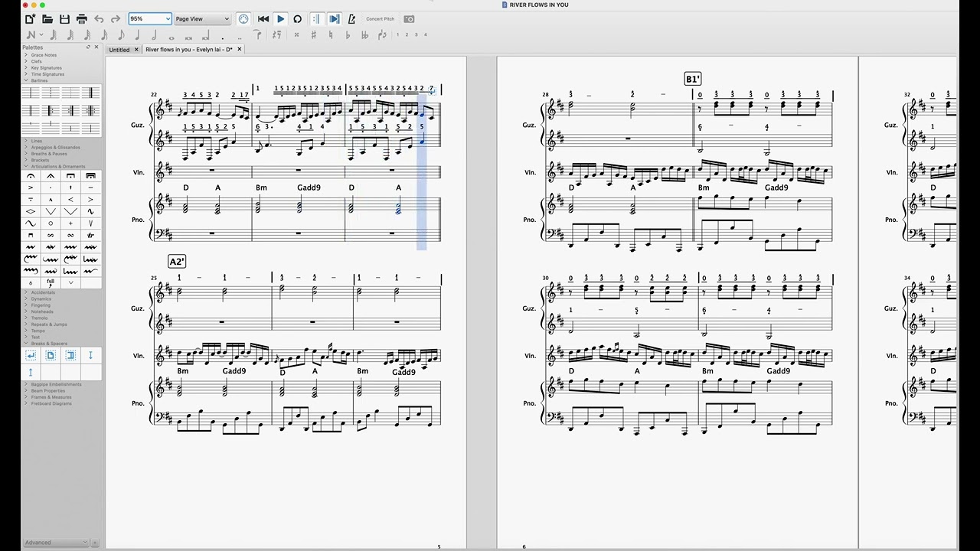The height and width of the screenshot is (551, 980).
Task: Toggle note input mode
Action: coord(31,34)
